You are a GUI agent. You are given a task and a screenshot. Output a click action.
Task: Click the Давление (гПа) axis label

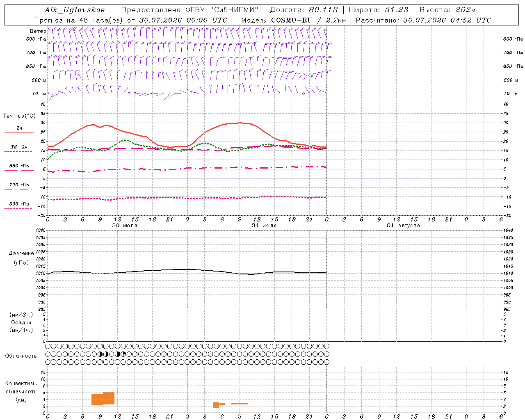click(x=21, y=258)
